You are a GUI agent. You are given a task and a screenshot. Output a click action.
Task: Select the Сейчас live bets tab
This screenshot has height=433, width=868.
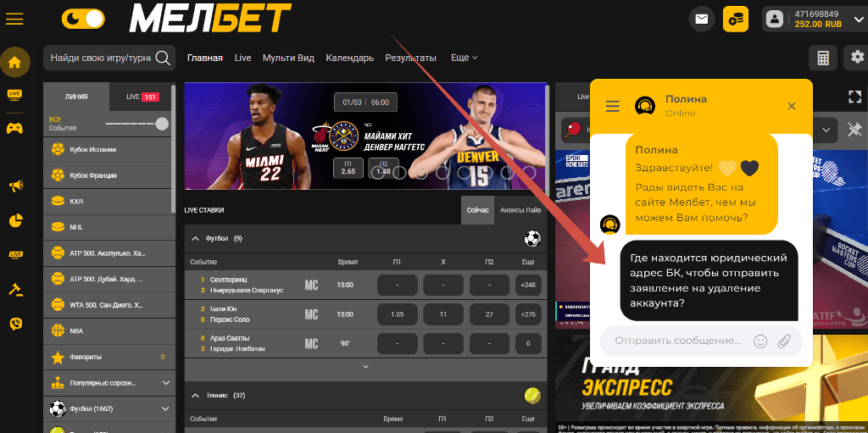coord(477,210)
